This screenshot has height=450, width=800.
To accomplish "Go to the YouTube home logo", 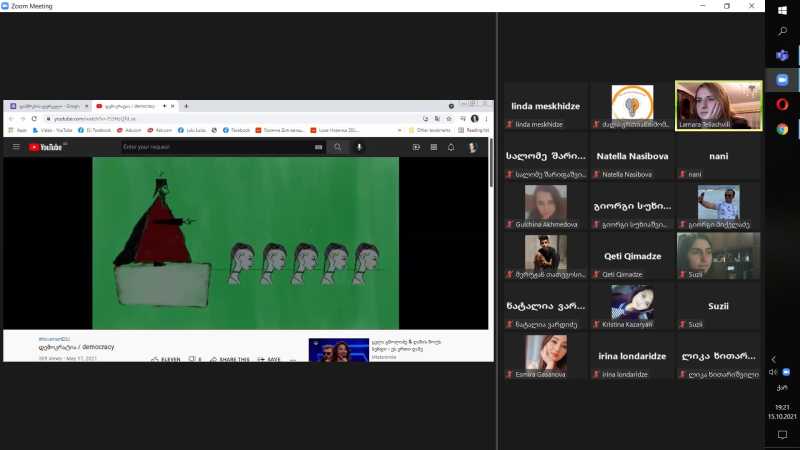I will 46,147.
